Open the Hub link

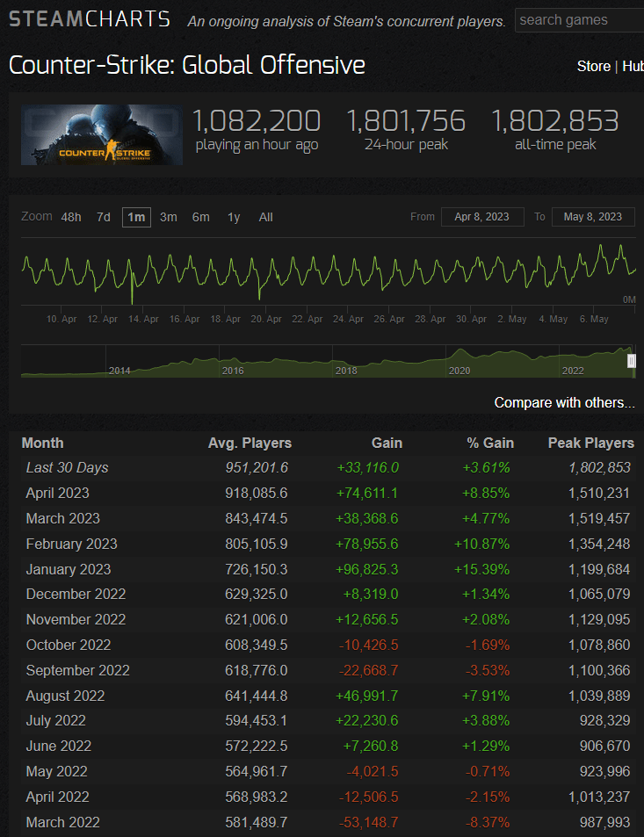tap(632, 66)
